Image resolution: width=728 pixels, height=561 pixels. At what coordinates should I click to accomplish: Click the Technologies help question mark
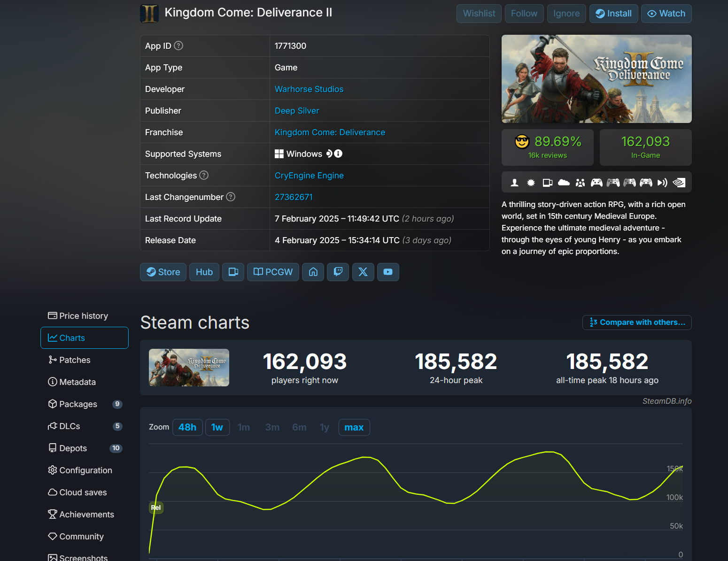coord(204,175)
